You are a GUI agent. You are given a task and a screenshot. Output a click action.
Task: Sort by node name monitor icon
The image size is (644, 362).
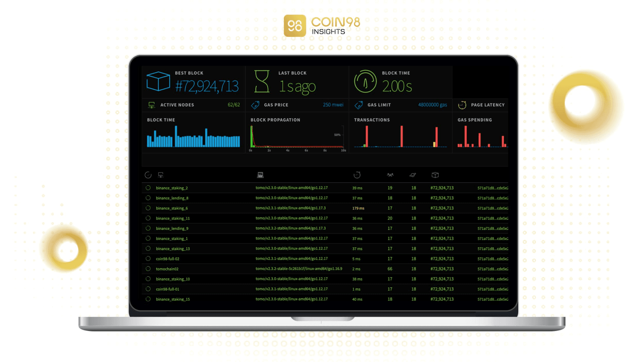[x=161, y=175]
